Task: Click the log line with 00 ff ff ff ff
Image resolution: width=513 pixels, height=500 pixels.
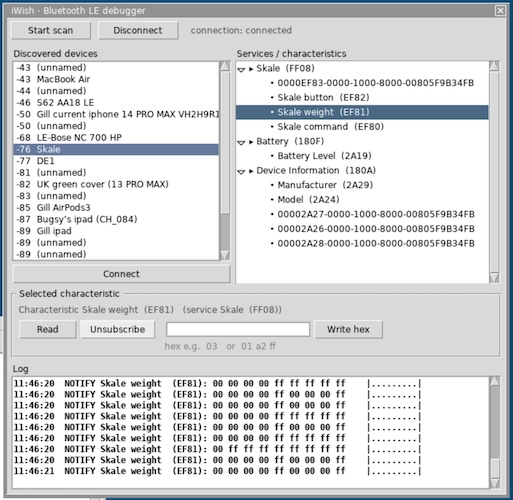Action: pos(217,449)
